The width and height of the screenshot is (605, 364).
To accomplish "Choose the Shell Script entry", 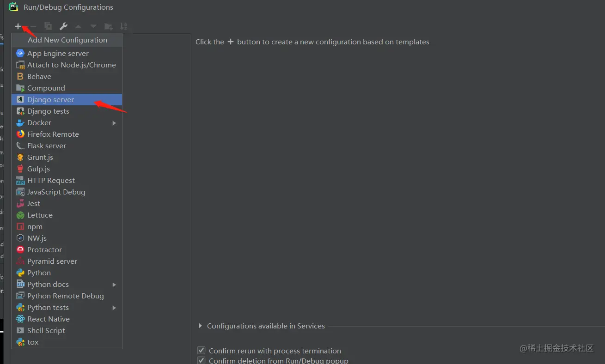I will coord(67,330).
